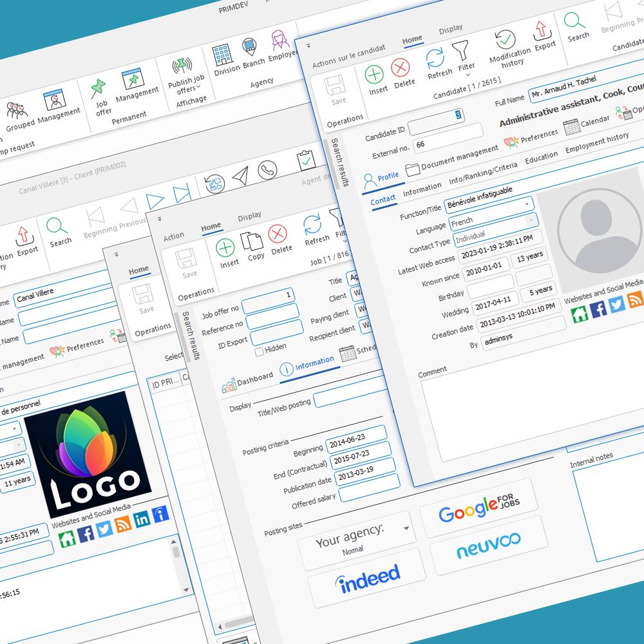Click Export in client window

pyautogui.click(x=23, y=236)
